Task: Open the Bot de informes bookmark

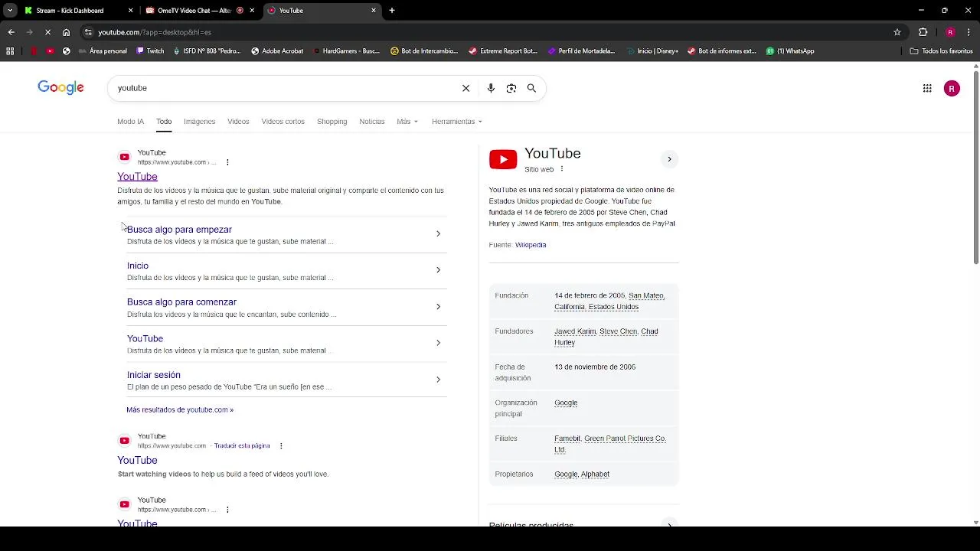Action: 721,51
